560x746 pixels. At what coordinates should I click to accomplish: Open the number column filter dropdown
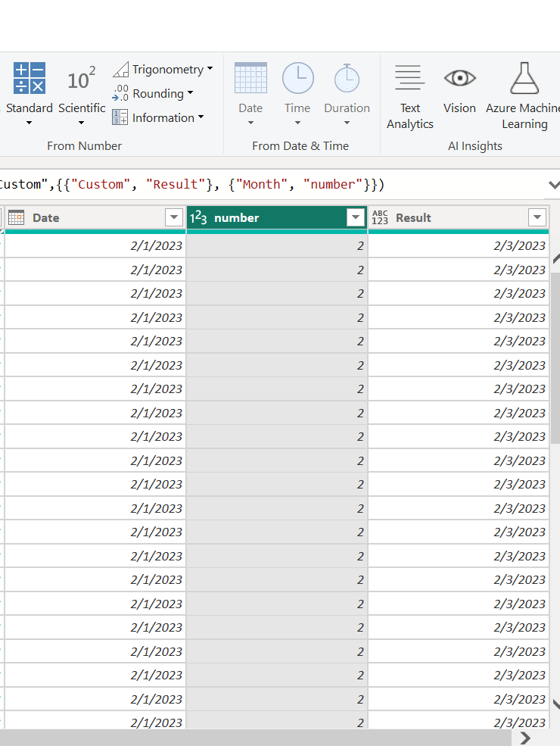point(356,217)
